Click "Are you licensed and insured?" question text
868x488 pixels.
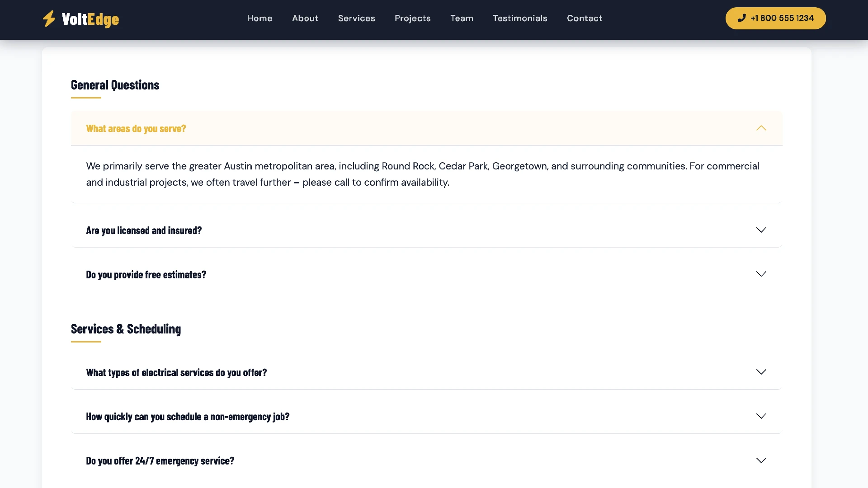pos(144,230)
